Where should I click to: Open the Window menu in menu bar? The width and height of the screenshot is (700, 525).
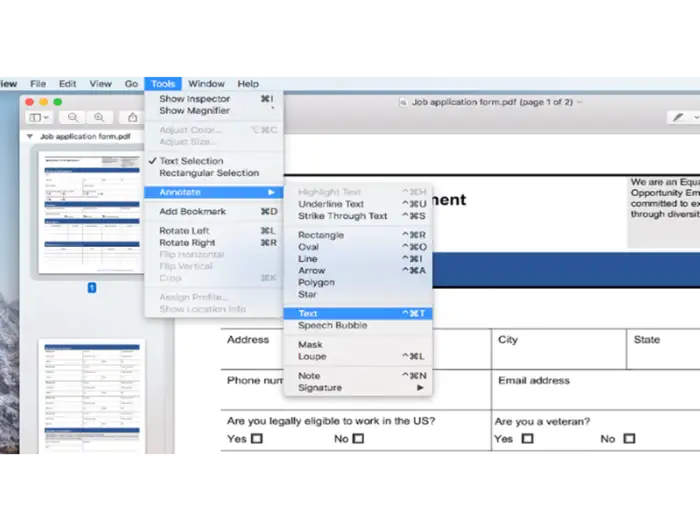click(206, 84)
